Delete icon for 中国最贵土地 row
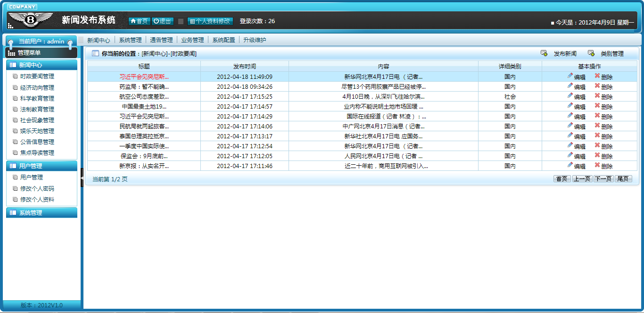The width and height of the screenshot is (644, 313). 597,106
